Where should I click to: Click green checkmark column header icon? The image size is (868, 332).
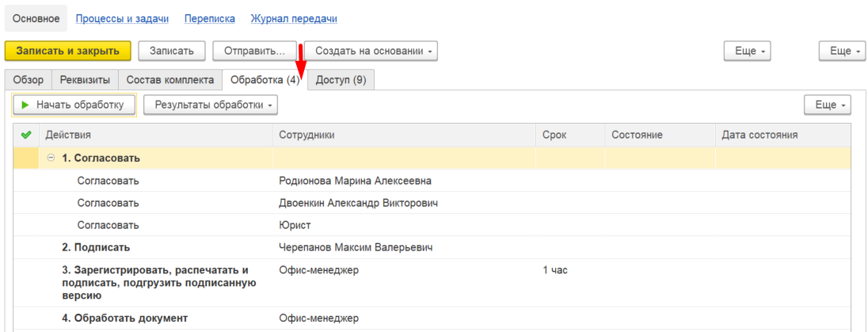25,135
